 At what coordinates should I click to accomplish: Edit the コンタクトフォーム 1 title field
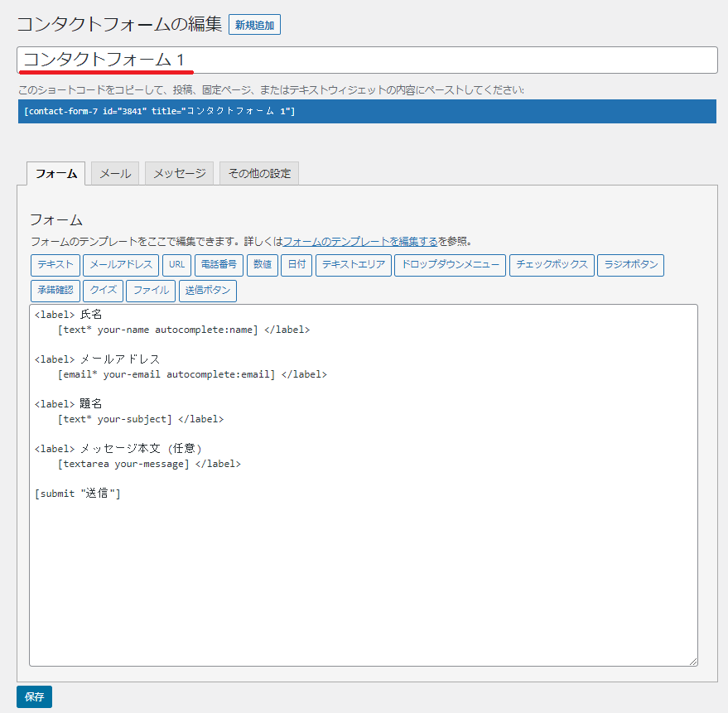(367, 60)
